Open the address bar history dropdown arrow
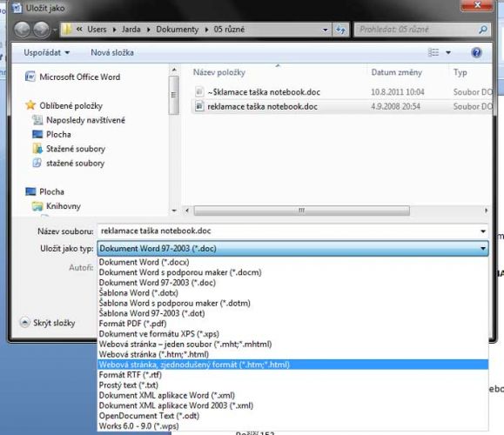504x435 pixels. [325, 30]
